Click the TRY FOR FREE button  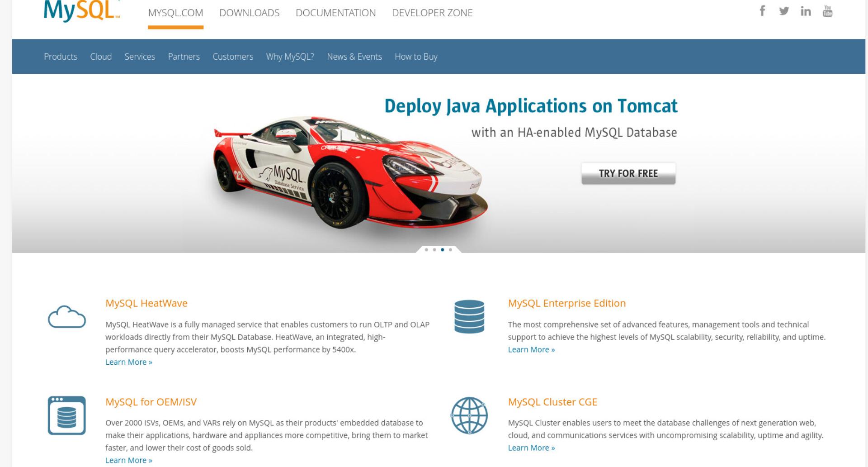tap(628, 173)
